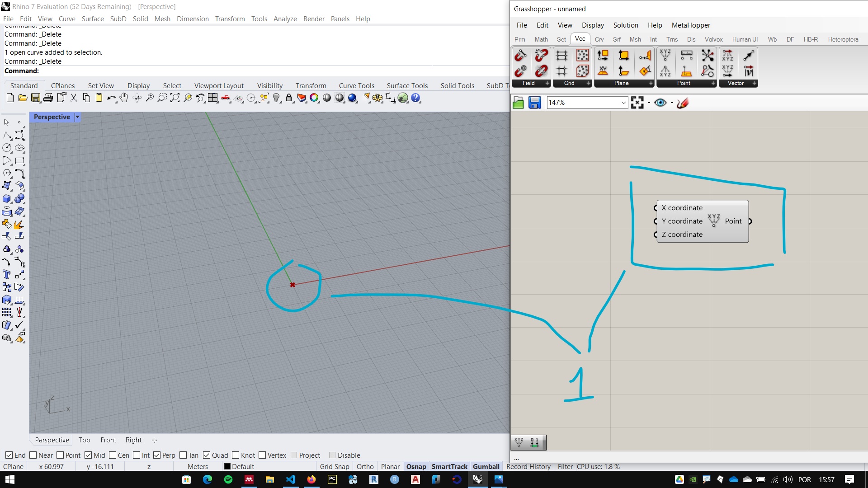Open the Grasshopper preview eye dropdown arrow

coord(672,103)
